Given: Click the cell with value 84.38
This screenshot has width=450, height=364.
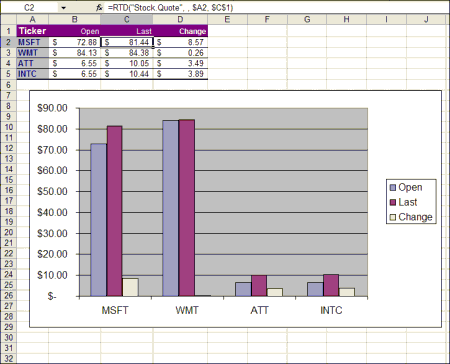Looking at the screenshot, I should click(x=127, y=53).
